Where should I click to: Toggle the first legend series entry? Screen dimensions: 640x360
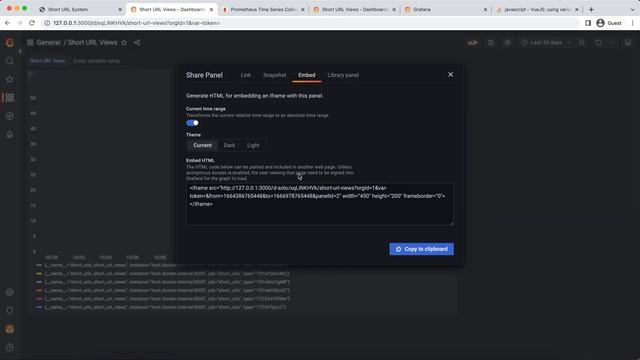coord(162,265)
